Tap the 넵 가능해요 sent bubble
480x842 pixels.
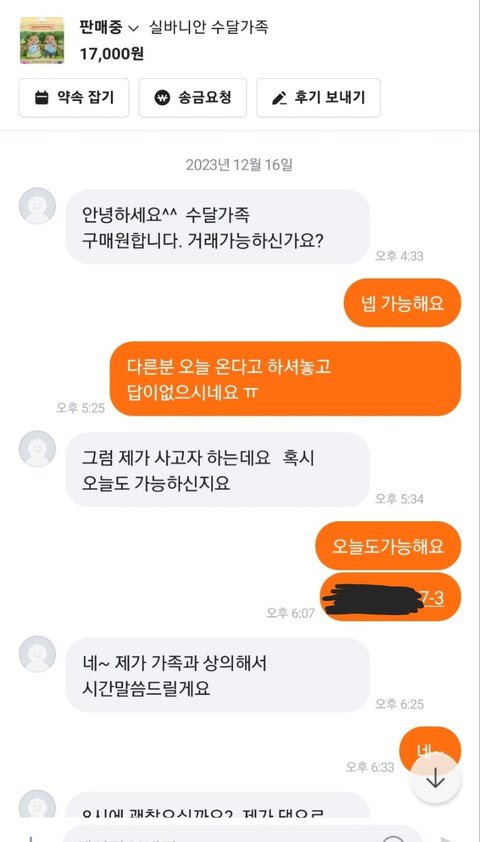[x=402, y=302]
